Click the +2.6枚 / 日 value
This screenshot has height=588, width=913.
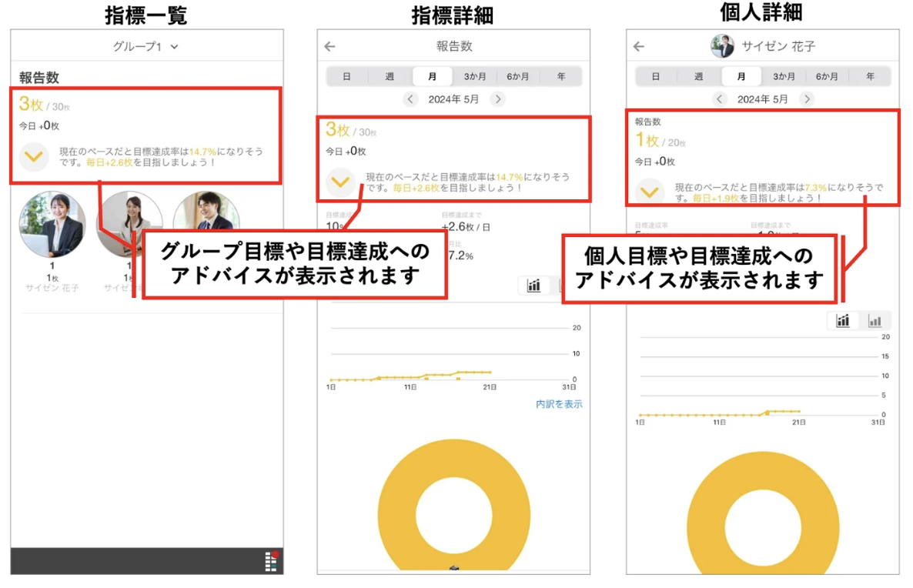(466, 227)
